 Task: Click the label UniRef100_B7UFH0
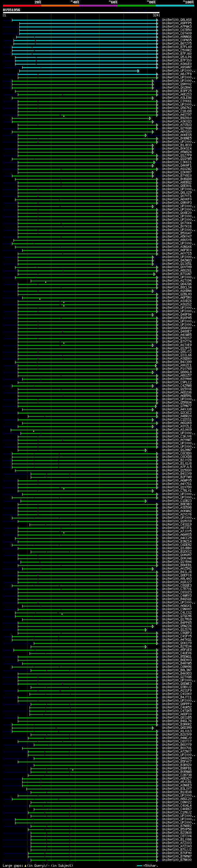point(177,853)
